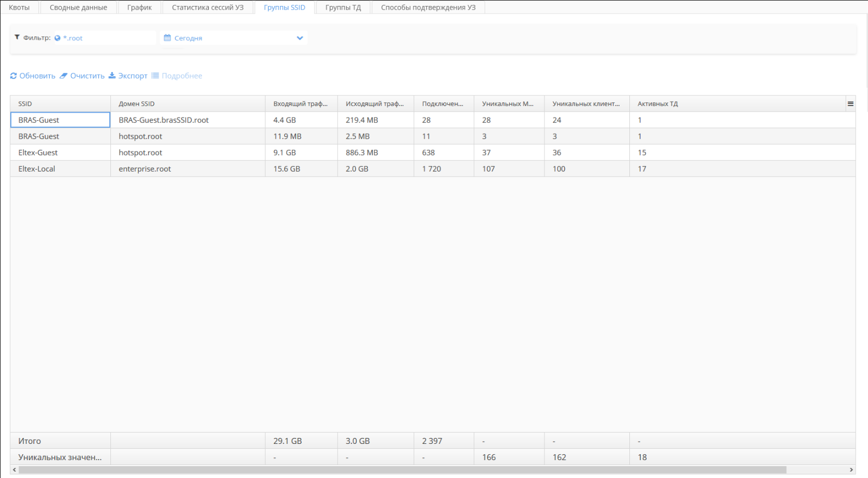
Task: Open the table columns menu icon
Action: [850, 104]
